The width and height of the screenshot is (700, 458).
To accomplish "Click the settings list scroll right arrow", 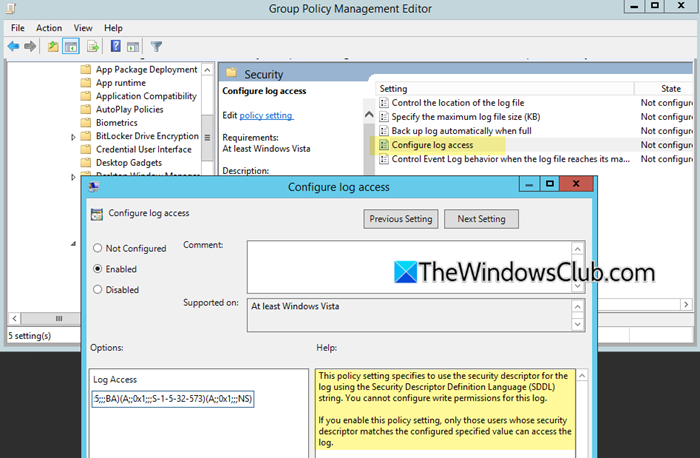I will coord(686,304).
